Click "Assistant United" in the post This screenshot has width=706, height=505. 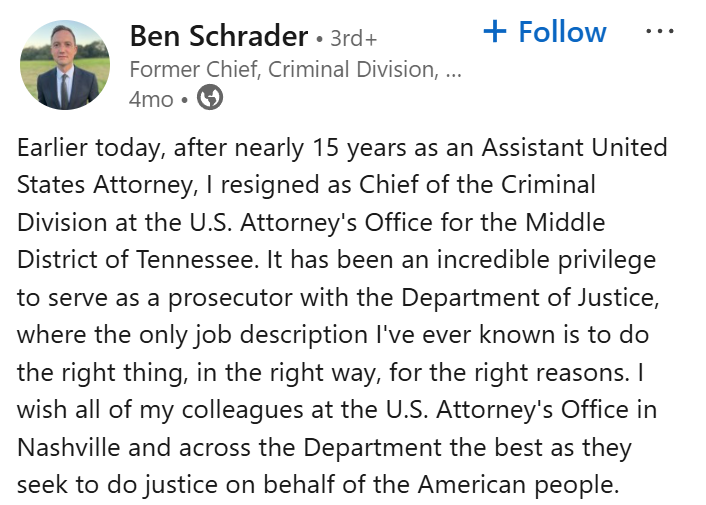[574, 149]
